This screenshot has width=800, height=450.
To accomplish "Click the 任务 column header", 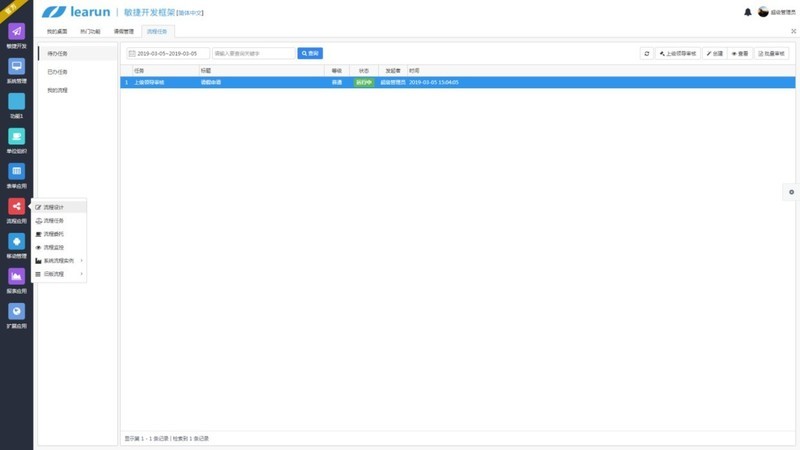I will click(x=166, y=70).
